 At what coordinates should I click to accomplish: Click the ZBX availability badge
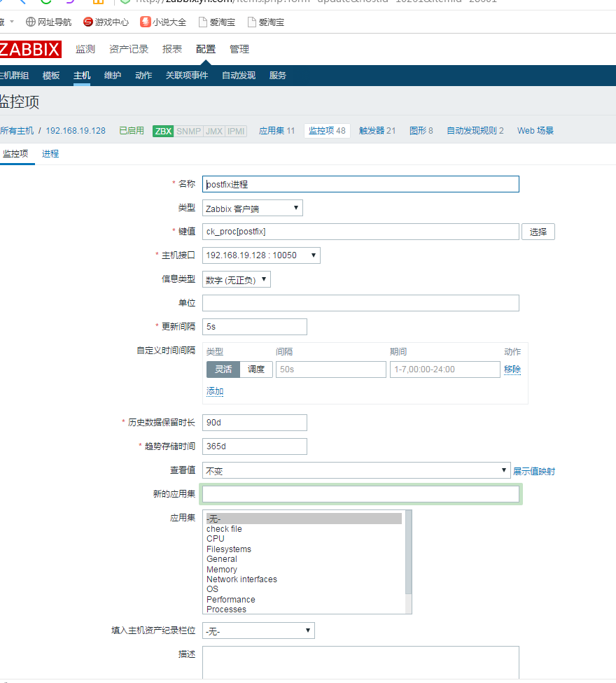point(163,131)
